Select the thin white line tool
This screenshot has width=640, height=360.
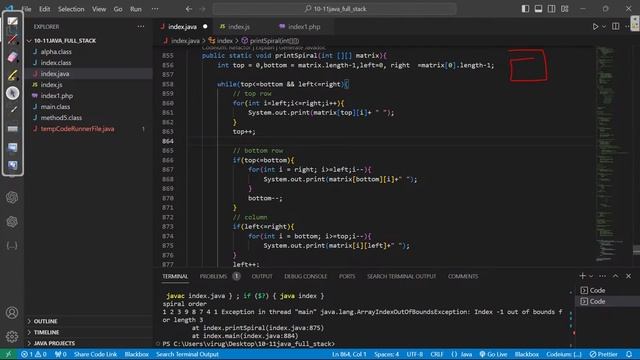click(x=12, y=110)
